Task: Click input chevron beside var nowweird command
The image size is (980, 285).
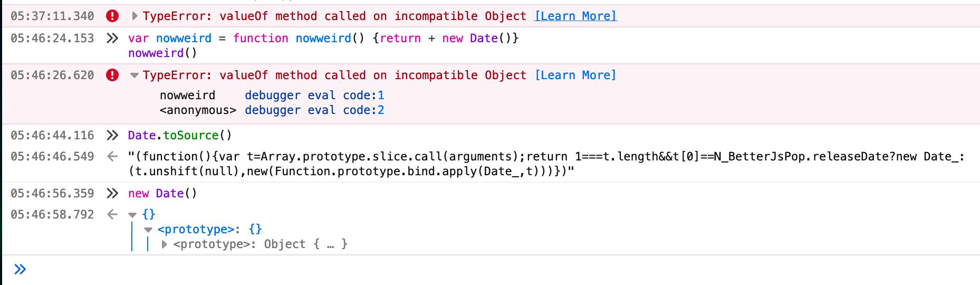Action: point(112,39)
